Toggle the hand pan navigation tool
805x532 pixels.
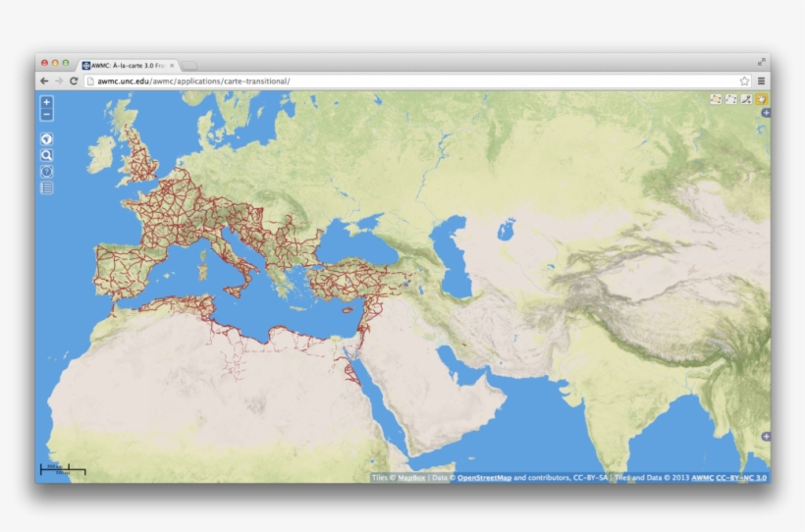tap(762, 99)
